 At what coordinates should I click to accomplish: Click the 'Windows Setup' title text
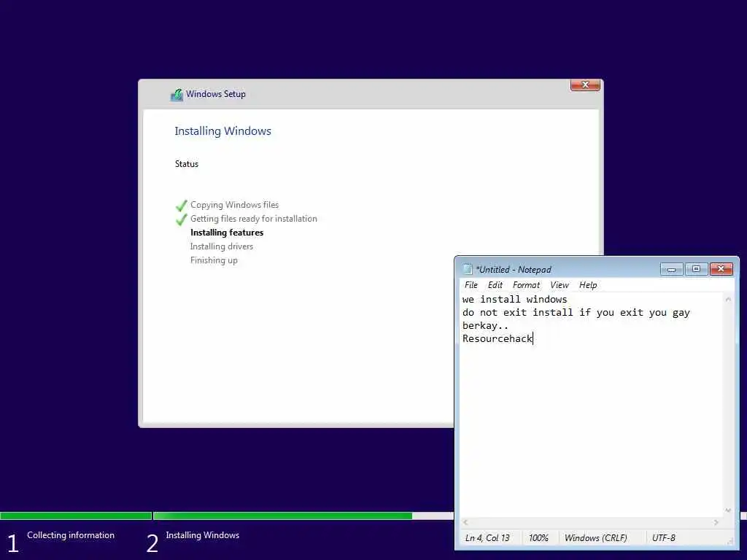click(x=216, y=94)
